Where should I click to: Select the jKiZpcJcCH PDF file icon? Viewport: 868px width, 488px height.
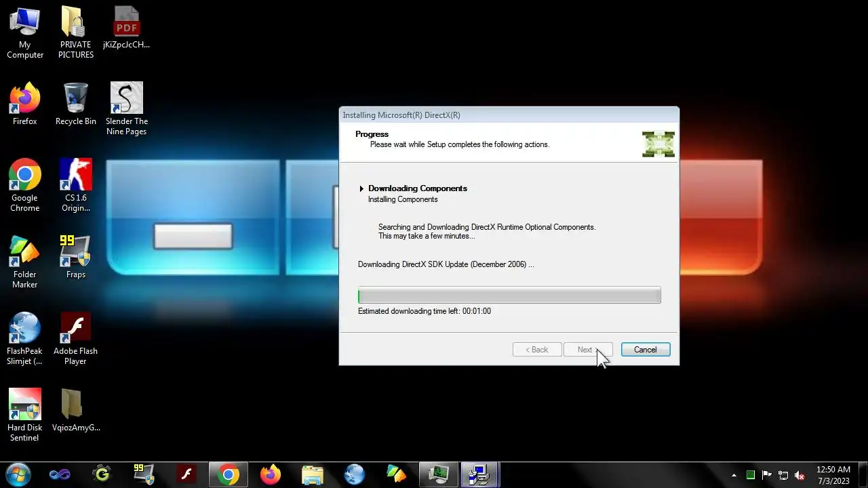tap(126, 28)
